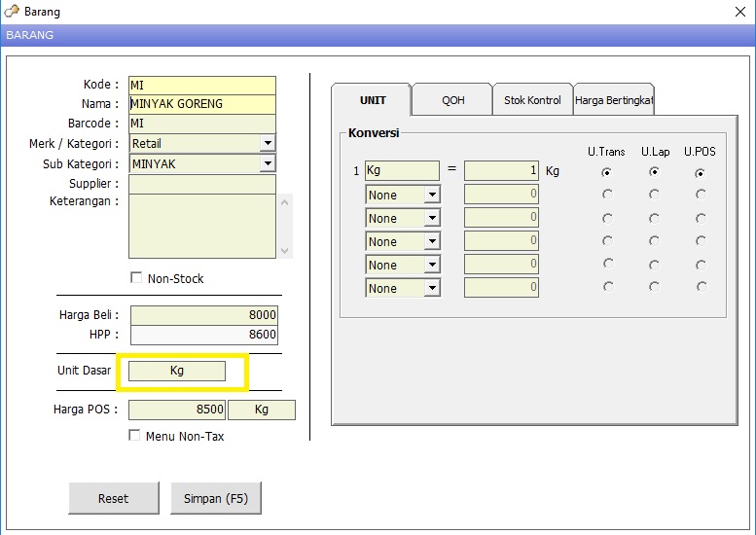Open first None unit conversion dropdown
This screenshot has width=756, height=535.
432,195
